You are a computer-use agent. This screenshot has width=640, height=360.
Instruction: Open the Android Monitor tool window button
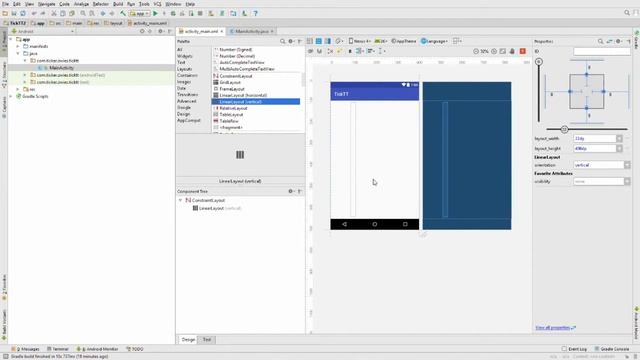click(x=97, y=349)
